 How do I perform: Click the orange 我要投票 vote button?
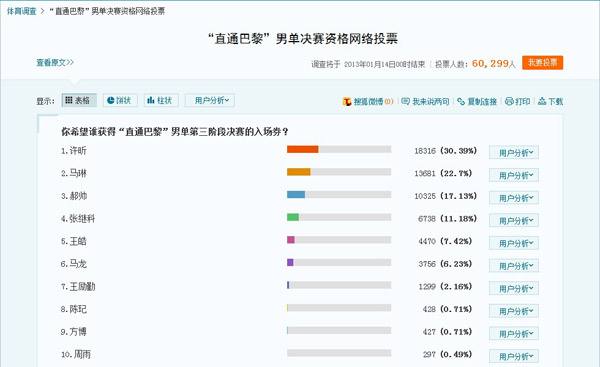[x=543, y=63]
